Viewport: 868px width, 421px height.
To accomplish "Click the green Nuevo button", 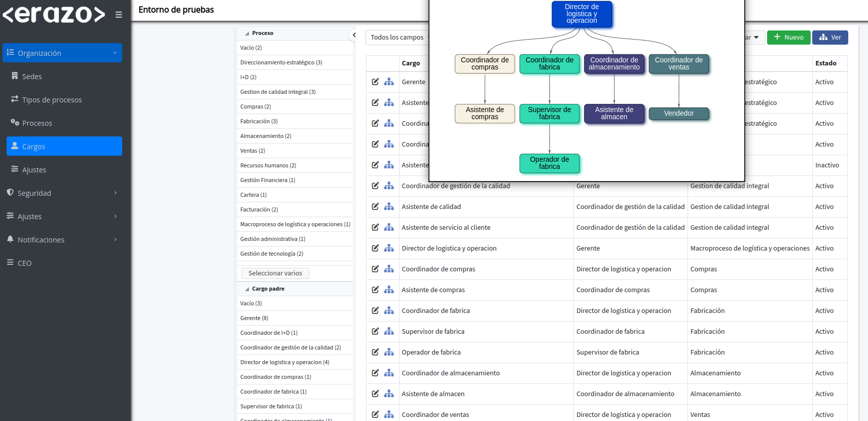I will pyautogui.click(x=788, y=37).
